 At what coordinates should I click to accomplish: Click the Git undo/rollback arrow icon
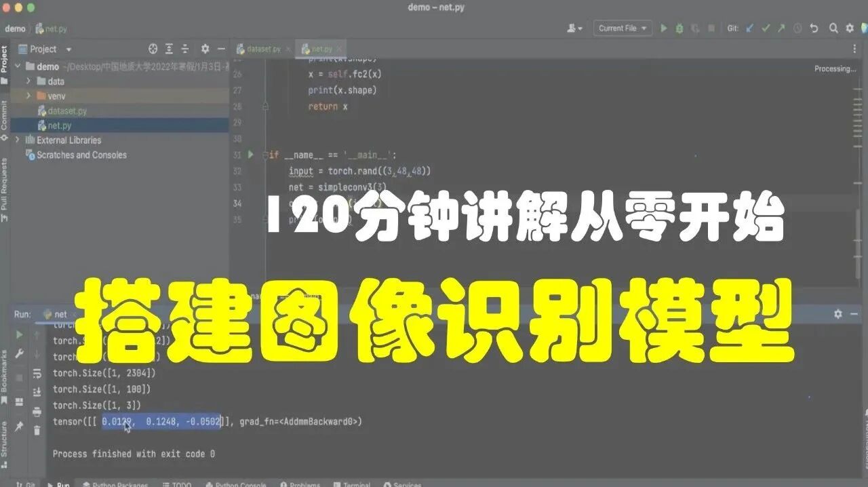point(814,28)
